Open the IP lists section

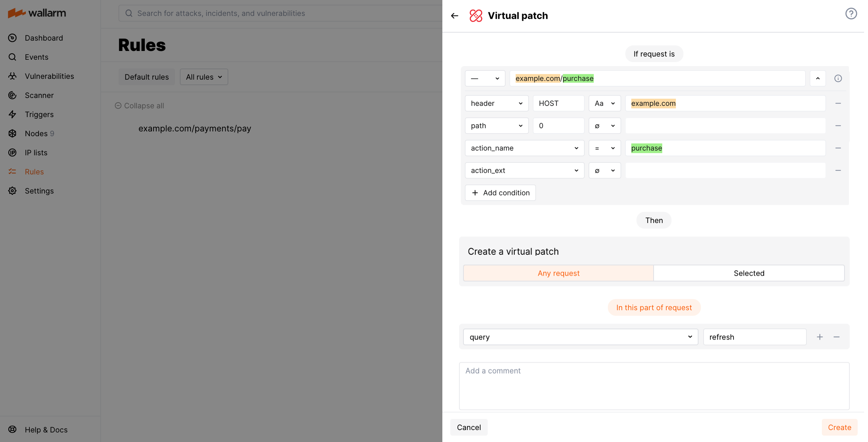pyautogui.click(x=12, y=153)
